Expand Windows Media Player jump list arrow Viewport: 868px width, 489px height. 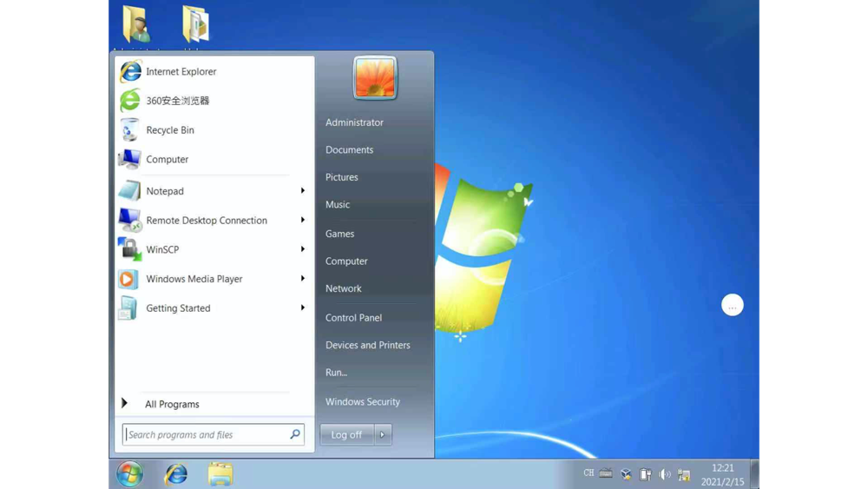coord(303,278)
